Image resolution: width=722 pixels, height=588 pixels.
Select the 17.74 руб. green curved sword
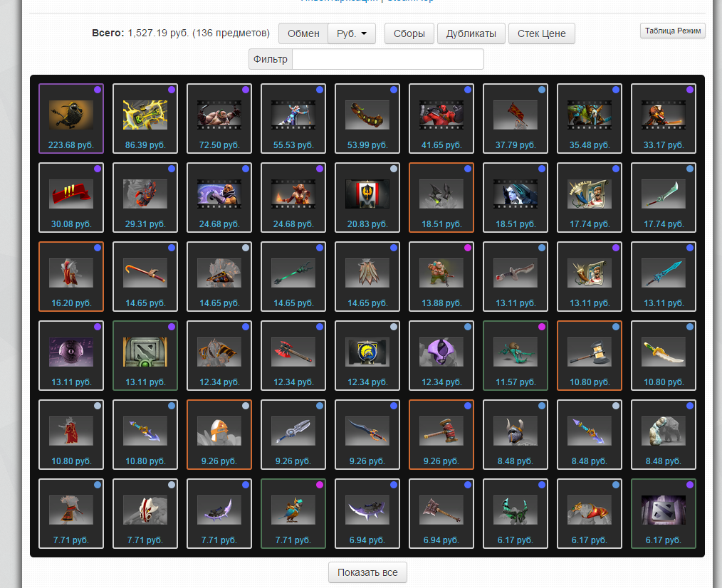tap(664, 197)
